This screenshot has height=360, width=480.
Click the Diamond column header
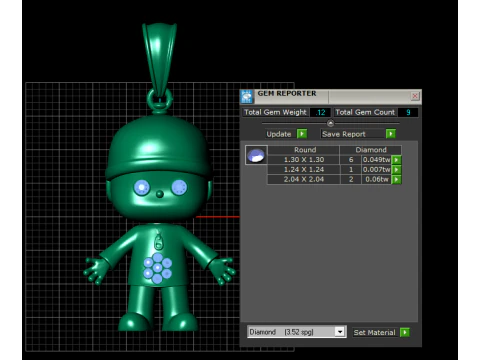371,150
